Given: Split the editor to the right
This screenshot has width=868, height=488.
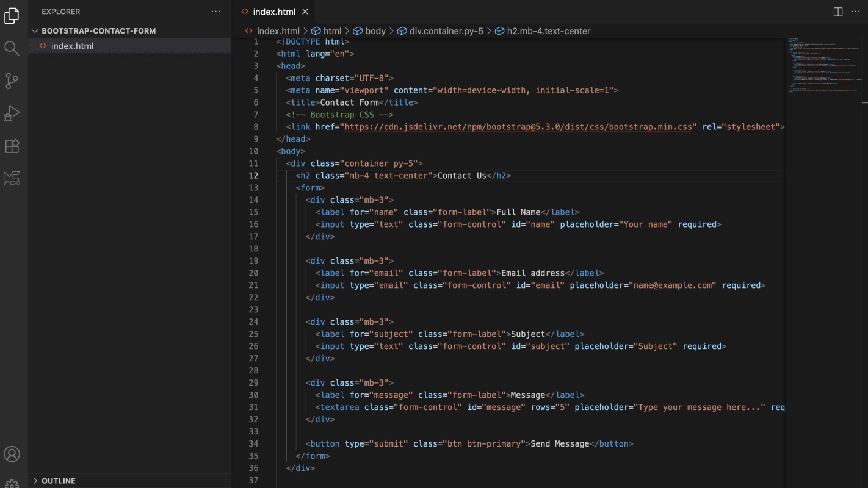Looking at the screenshot, I should pyautogui.click(x=838, y=12).
